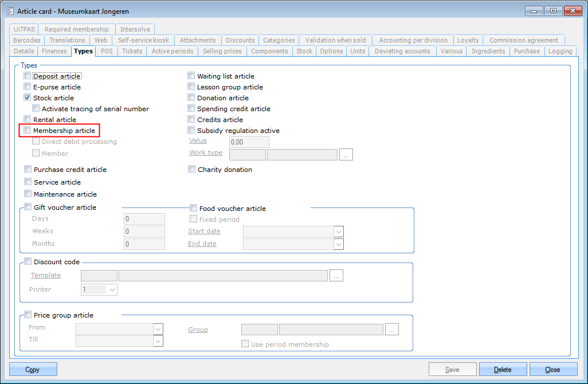Open the Barcodes tab

27,40
